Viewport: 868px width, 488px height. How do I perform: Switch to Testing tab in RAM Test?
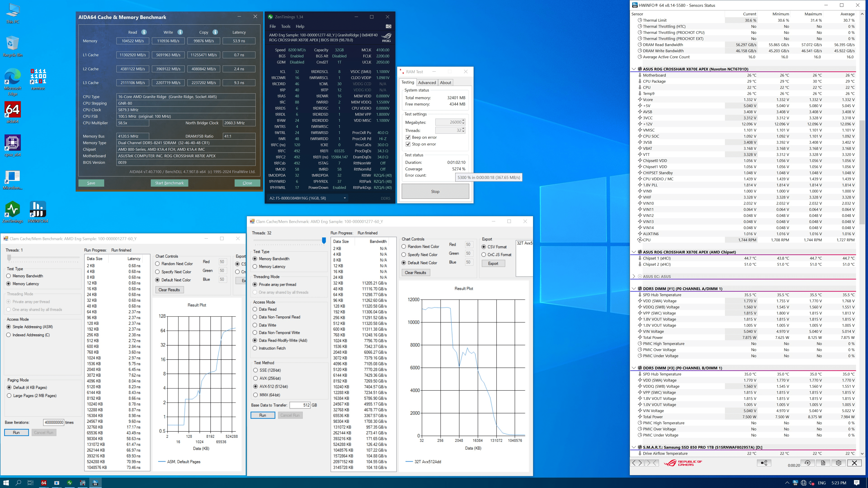pyautogui.click(x=408, y=82)
